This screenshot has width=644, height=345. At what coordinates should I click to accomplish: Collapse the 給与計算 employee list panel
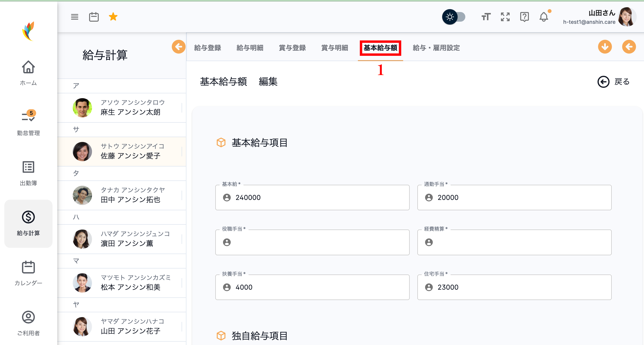(178, 47)
